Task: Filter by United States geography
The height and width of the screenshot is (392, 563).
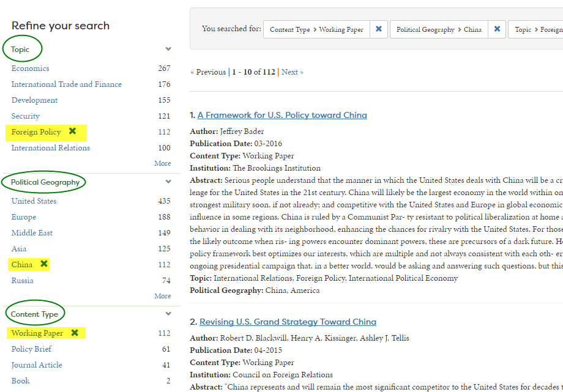Action: (x=34, y=201)
